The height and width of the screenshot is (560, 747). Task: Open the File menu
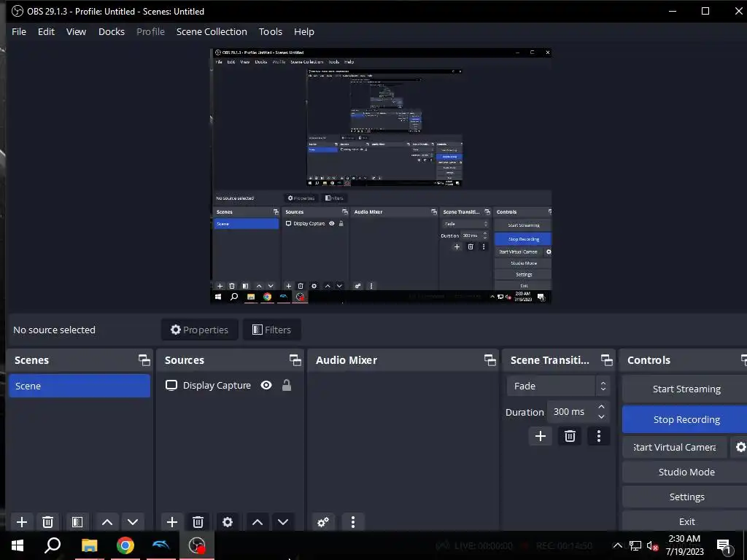tap(19, 32)
